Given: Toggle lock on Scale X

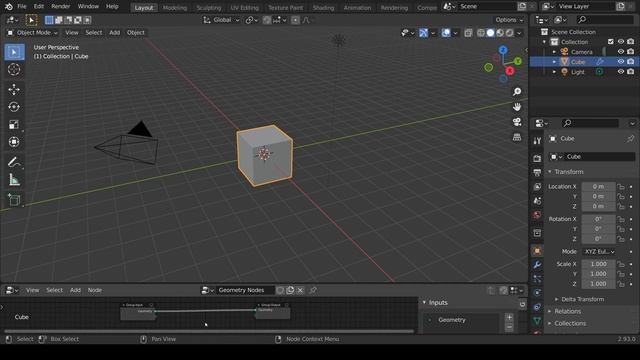Looking at the screenshot, I should 621,264.
